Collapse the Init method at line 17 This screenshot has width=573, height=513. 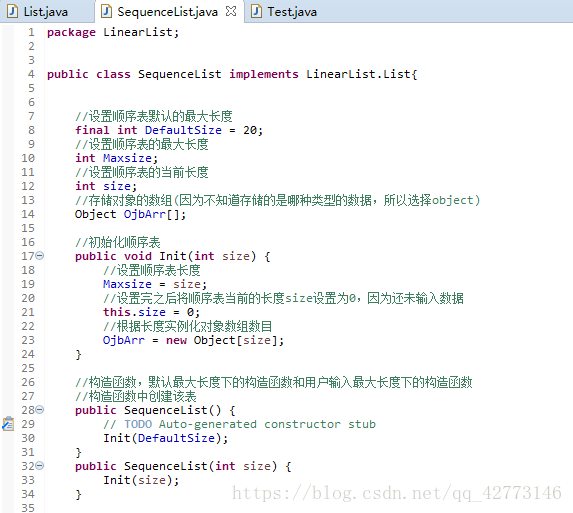click(40, 255)
